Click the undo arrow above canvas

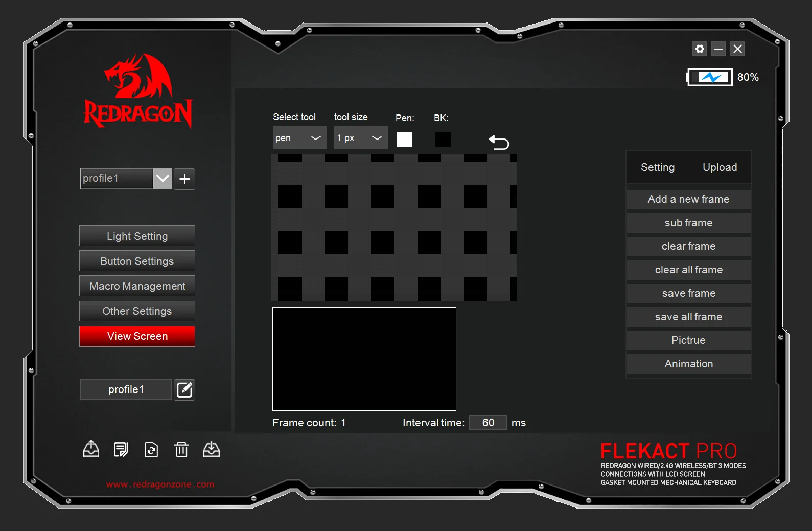point(499,142)
